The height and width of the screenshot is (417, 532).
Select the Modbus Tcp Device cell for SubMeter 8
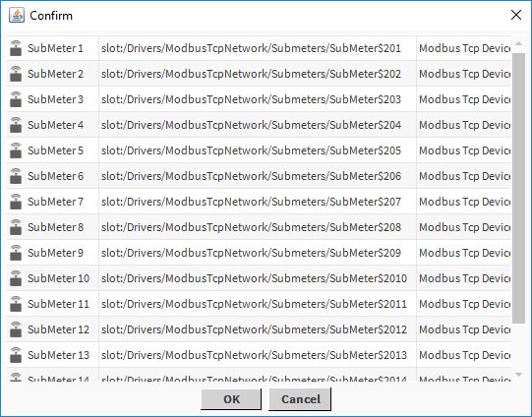[x=464, y=227]
